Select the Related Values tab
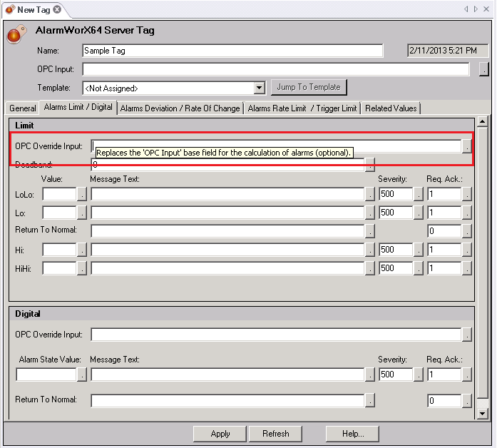 click(390, 108)
